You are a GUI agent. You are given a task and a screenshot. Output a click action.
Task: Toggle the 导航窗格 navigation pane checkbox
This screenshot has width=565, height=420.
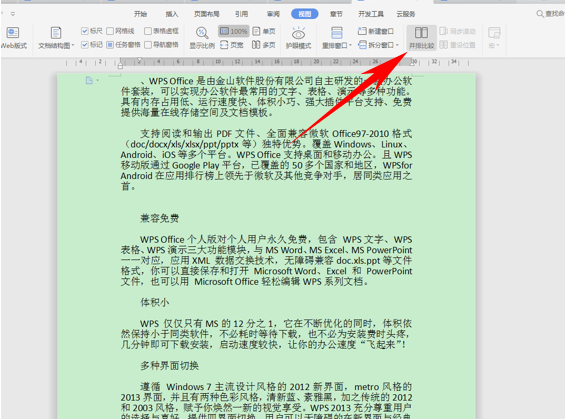point(148,45)
